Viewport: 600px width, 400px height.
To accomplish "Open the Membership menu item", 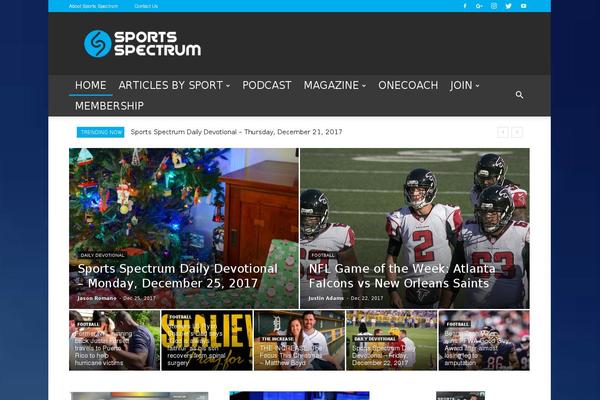I will pos(109,106).
